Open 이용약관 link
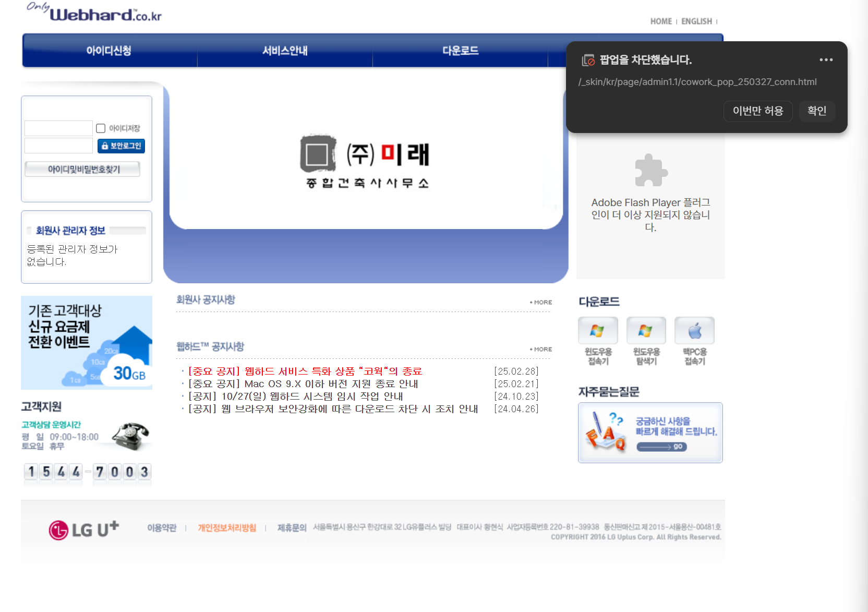 tap(162, 528)
